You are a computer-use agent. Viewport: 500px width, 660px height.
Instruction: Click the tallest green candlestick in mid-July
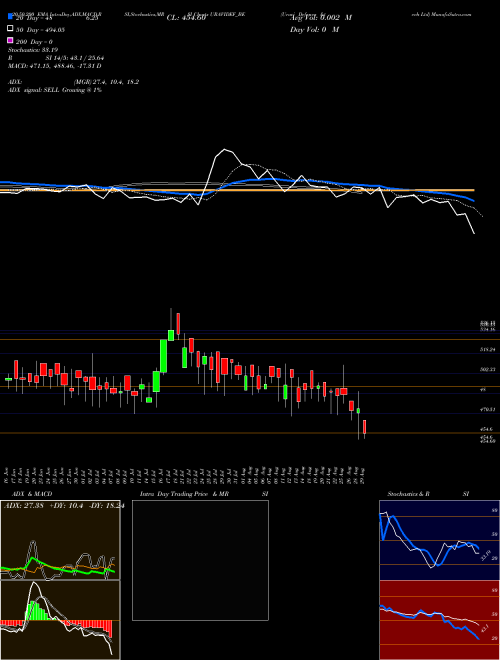coord(164,356)
